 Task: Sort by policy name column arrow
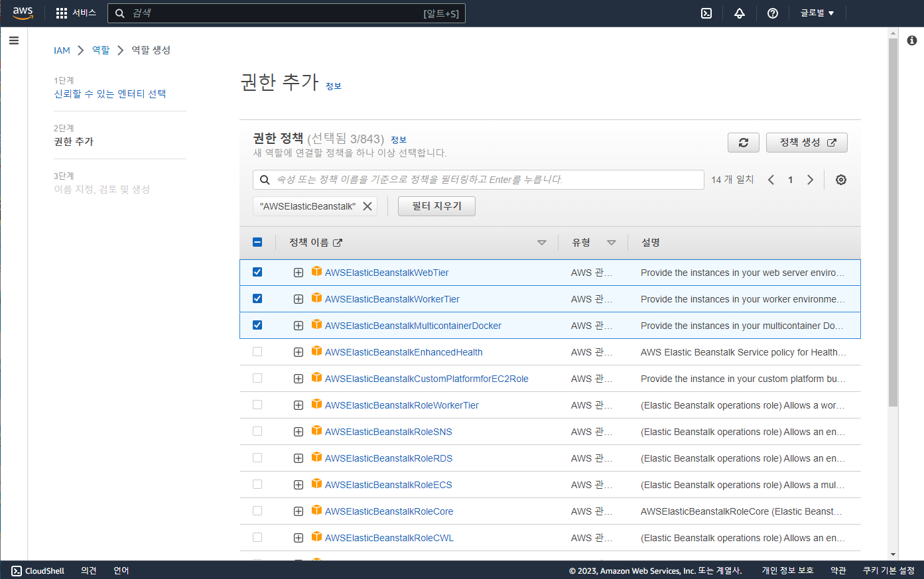pyautogui.click(x=542, y=243)
